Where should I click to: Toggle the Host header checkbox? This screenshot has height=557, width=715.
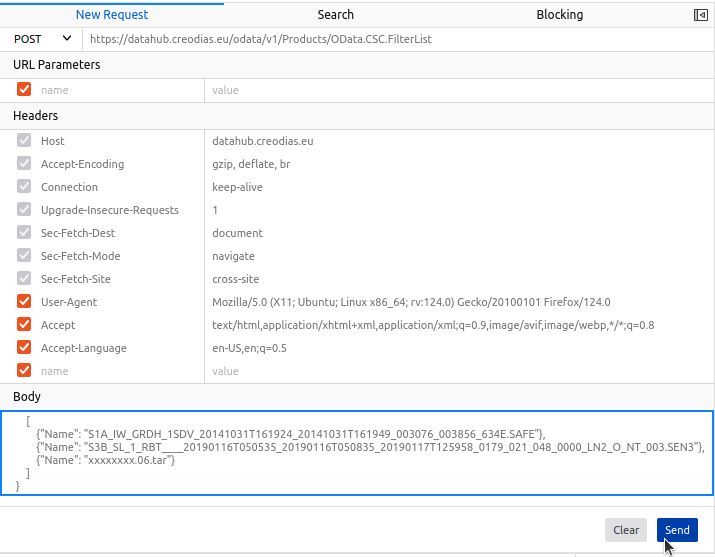[x=24, y=140]
